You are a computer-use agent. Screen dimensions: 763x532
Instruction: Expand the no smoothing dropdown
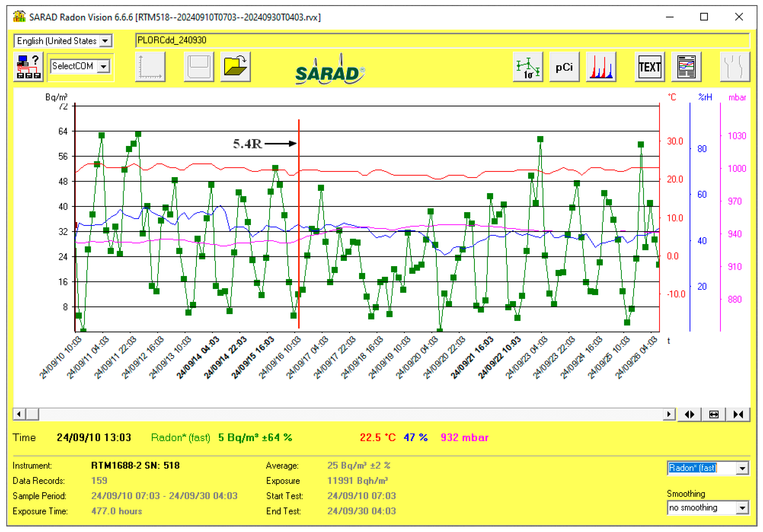tap(742, 508)
